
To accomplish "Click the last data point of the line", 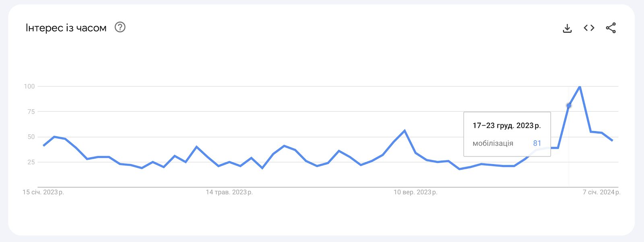I will pos(612,140).
